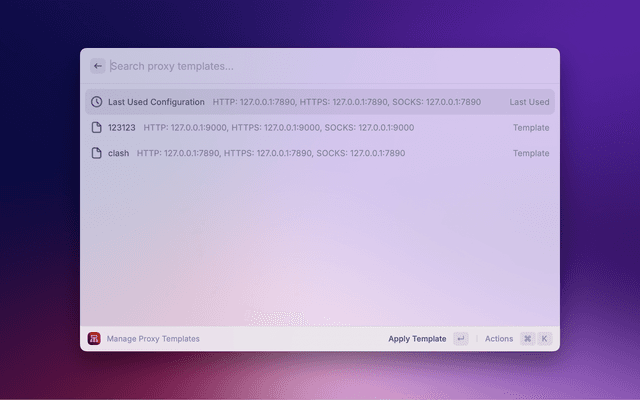Click the clash proxy address subtitle text
The width and height of the screenshot is (640, 400).
[270, 153]
